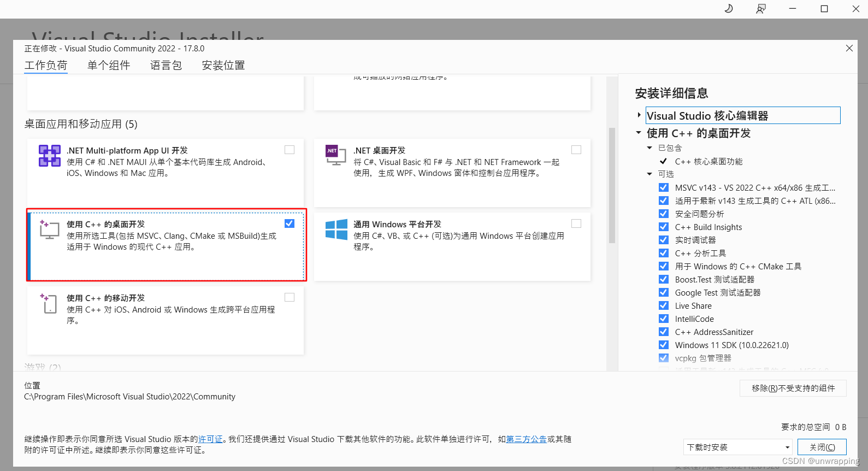This screenshot has width=868, height=471.
Task: Switch to the 工作负荷 tab
Action: [46, 66]
